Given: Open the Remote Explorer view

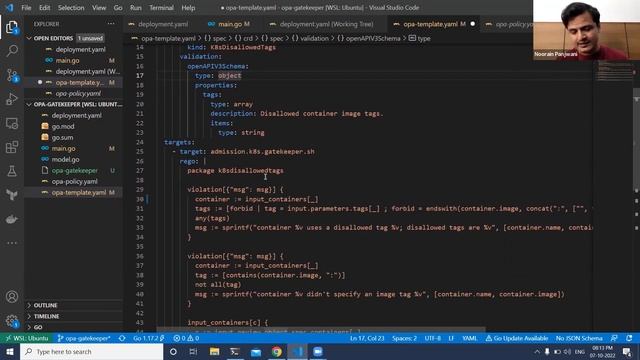Looking at the screenshot, I should [x=12, y=123].
